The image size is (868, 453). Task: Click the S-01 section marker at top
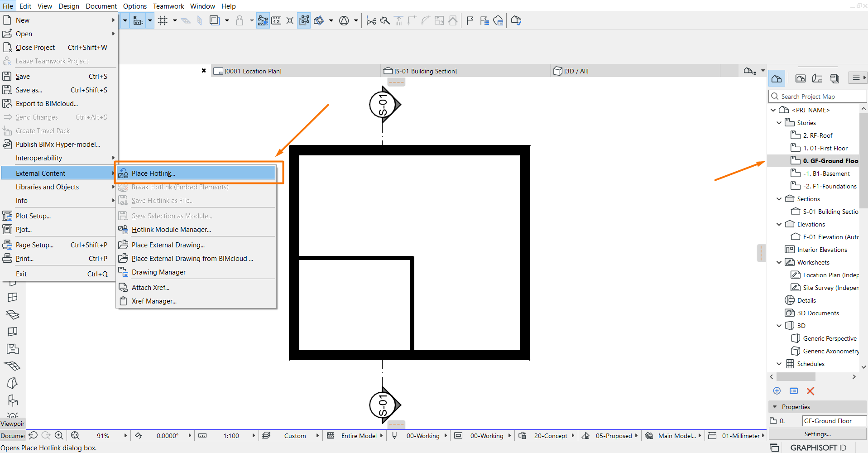[384, 105]
